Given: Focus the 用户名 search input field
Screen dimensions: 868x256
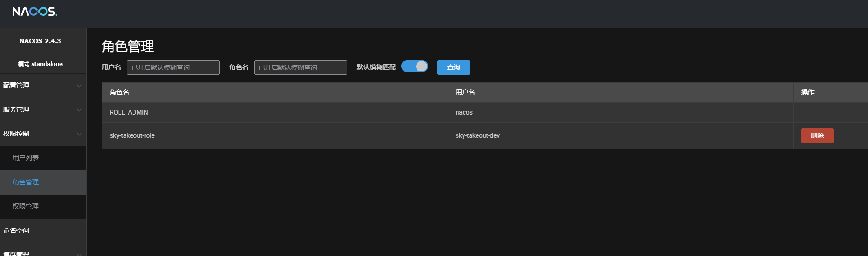Looking at the screenshot, I should pos(173,67).
